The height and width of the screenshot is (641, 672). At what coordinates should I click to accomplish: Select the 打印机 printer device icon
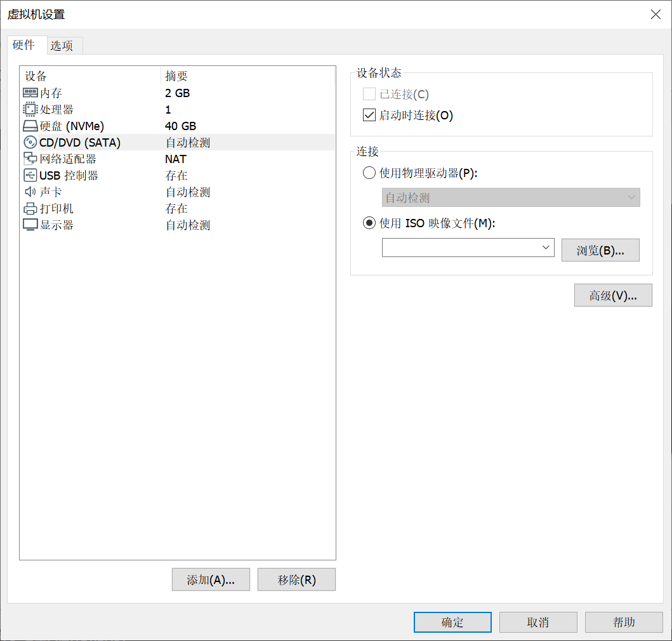click(30, 208)
